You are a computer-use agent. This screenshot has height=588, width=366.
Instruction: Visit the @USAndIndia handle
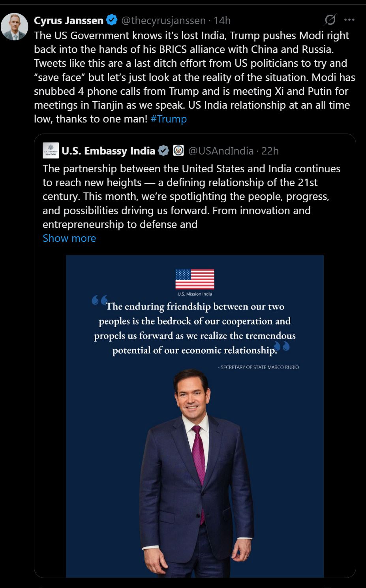click(221, 151)
